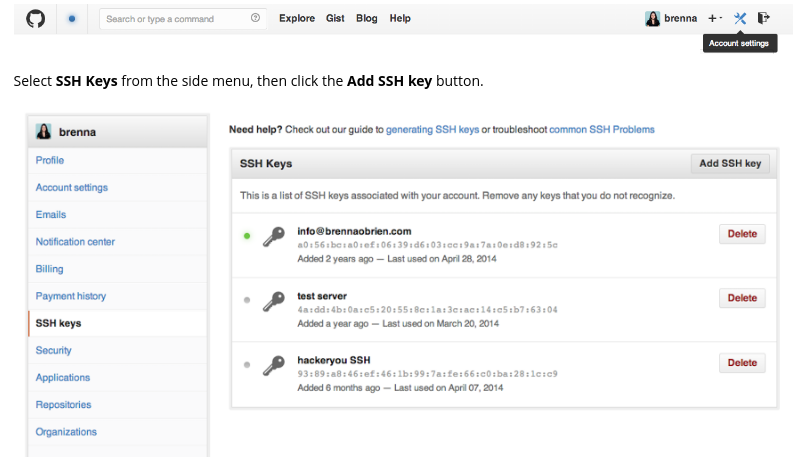Click brenna avatar in top bar
Viewport: 793px width, 459px height.
(x=652, y=18)
